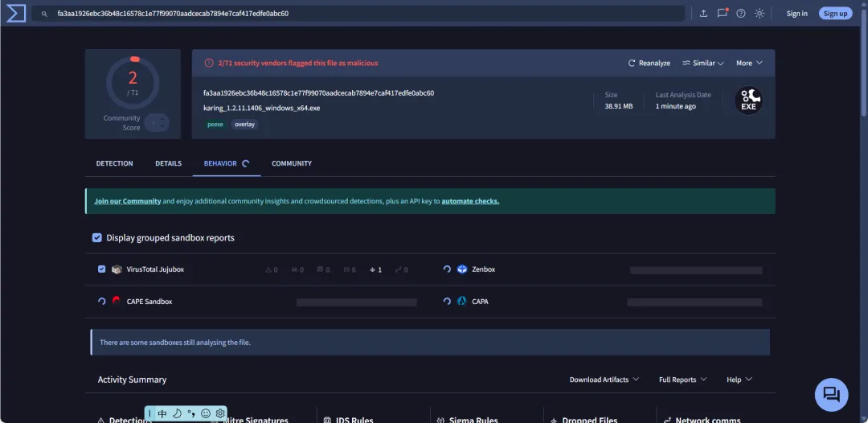
Task: Click the Zenbox label
Action: coord(483,269)
